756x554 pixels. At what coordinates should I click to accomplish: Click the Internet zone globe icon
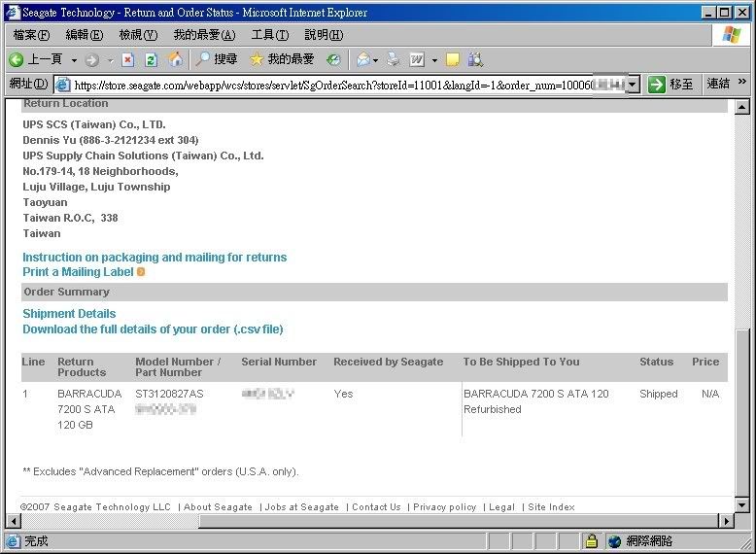pyautogui.click(x=614, y=541)
